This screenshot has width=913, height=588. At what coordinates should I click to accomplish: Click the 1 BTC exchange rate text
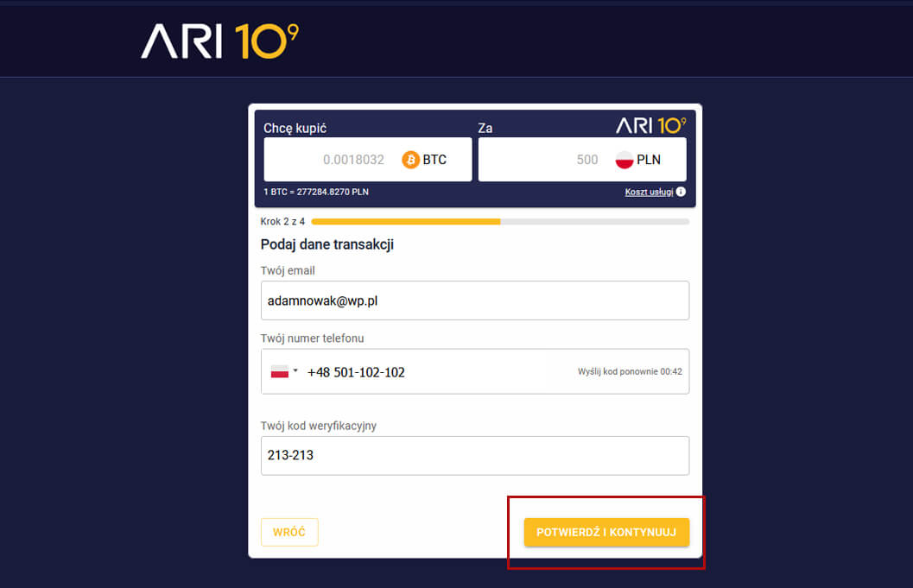click(x=315, y=192)
